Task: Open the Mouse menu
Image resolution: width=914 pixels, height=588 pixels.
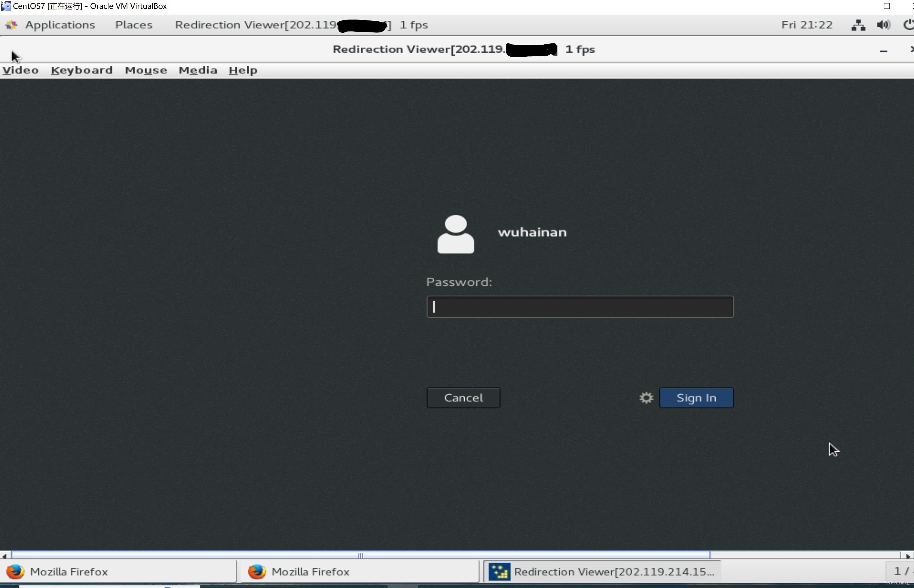Action: (x=146, y=70)
